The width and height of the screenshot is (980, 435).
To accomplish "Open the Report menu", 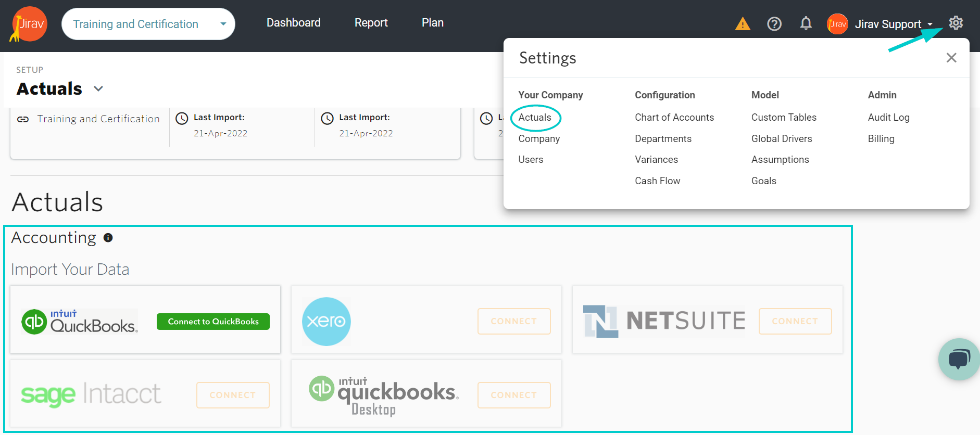I will (x=371, y=23).
